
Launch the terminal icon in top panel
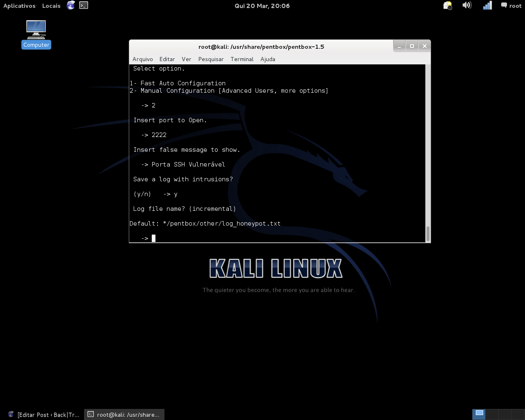pos(84,5)
